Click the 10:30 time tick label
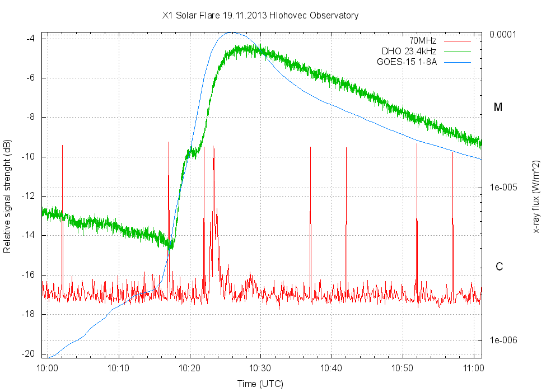560x392 pixels. [260, 368]
